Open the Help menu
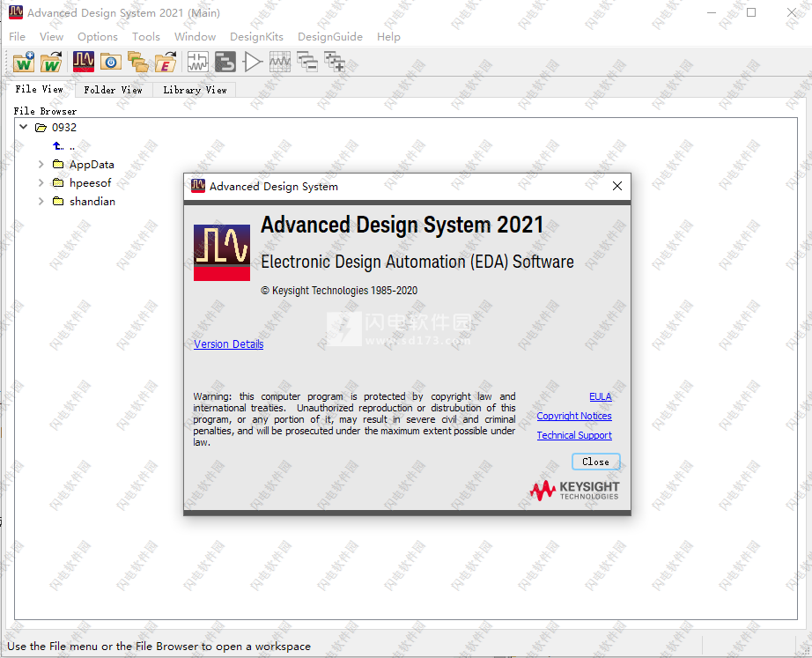This screenshot has width=812, height=658. pos(388,37)
